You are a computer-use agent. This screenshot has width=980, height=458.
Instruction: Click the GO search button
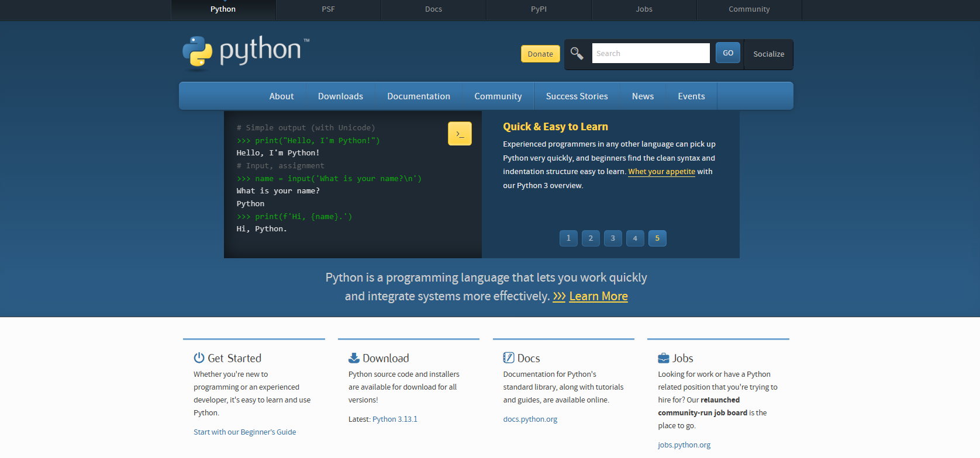point(728,53)
